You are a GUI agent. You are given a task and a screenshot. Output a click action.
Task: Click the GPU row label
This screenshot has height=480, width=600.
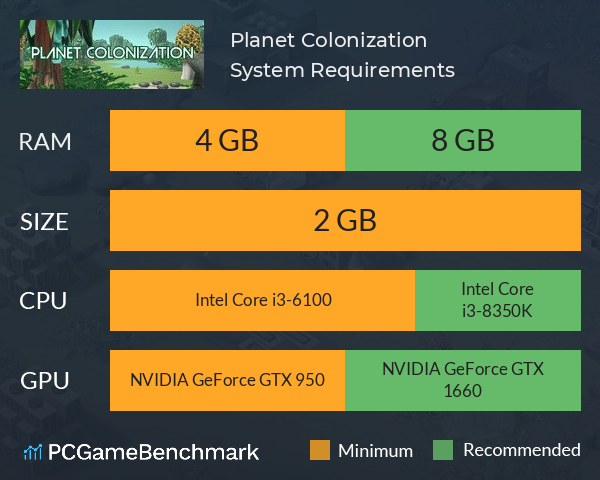coord(45,381)
